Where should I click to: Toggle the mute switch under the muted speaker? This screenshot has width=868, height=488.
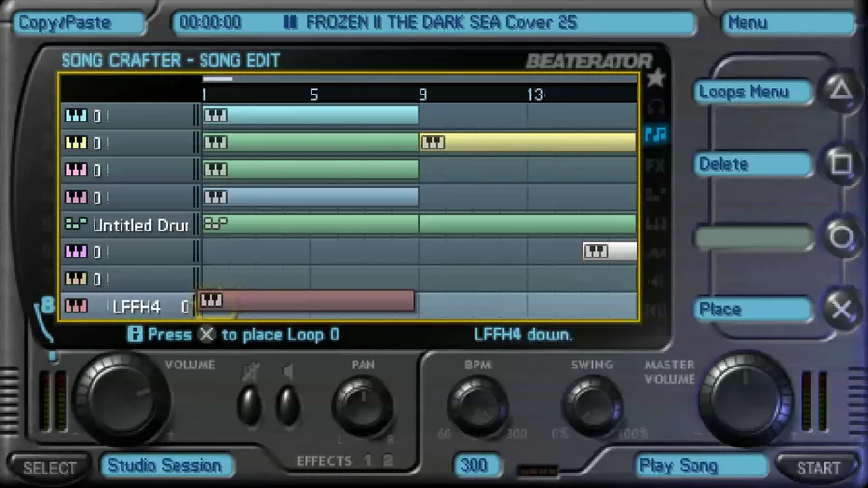[x=250, y=406]
